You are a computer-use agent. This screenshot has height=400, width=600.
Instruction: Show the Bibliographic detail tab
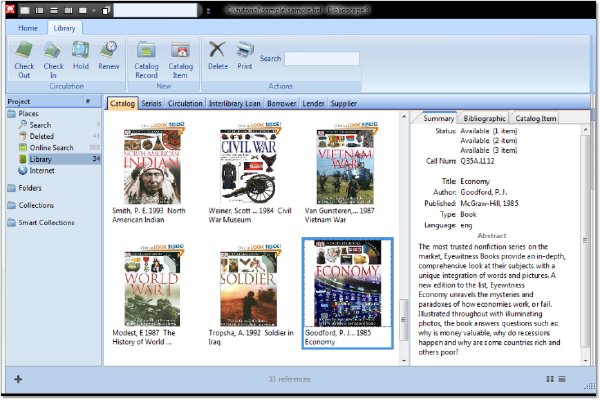[484, 118]
